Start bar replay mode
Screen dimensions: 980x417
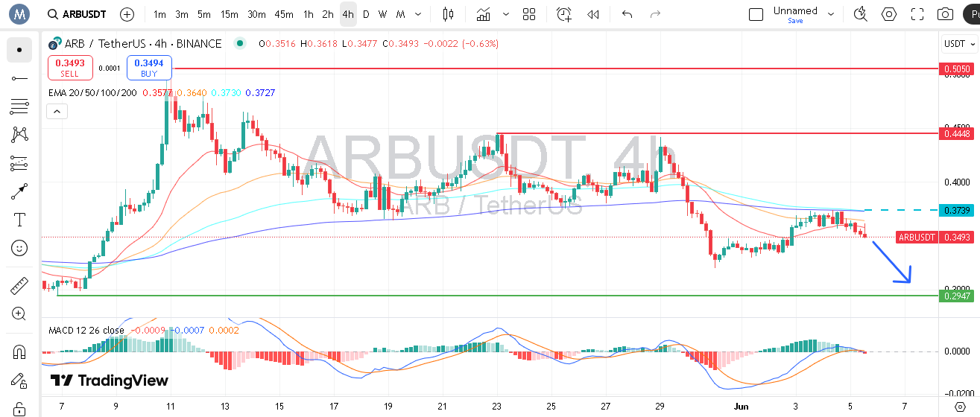(x=593, y=14)
